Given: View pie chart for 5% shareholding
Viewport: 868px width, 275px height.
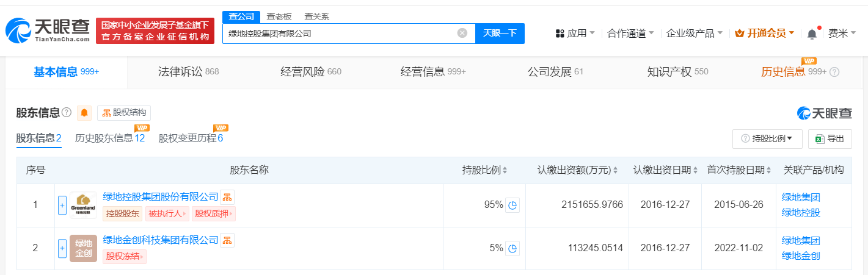Looking at the screenshot, I should pos(513,248).
